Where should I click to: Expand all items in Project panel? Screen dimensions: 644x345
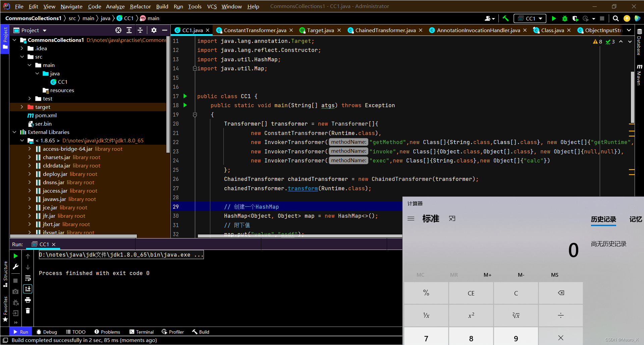129,30
